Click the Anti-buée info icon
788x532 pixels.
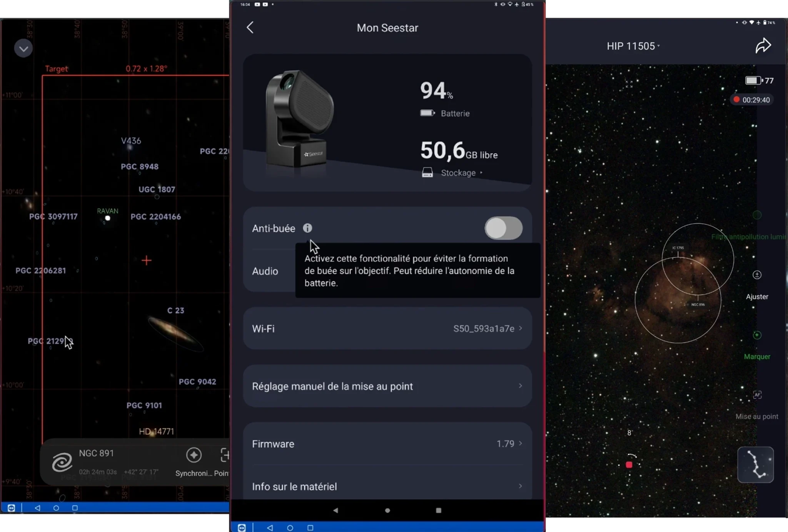307,228
